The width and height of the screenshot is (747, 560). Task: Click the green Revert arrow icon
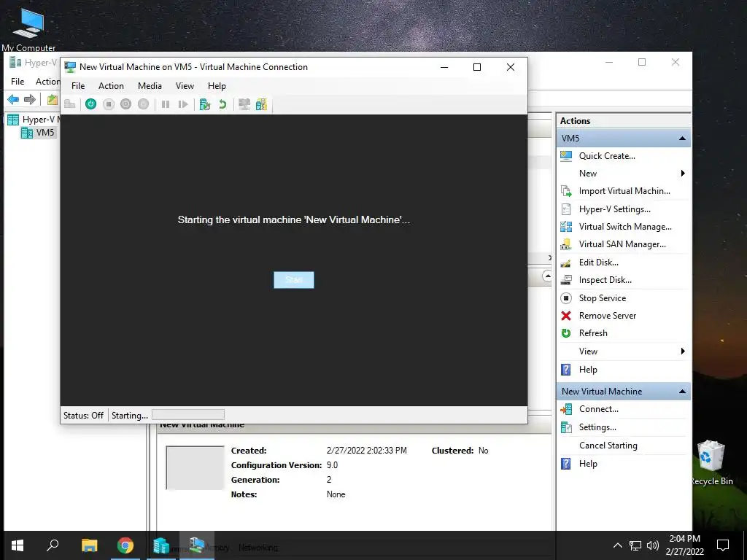(222, 104)
